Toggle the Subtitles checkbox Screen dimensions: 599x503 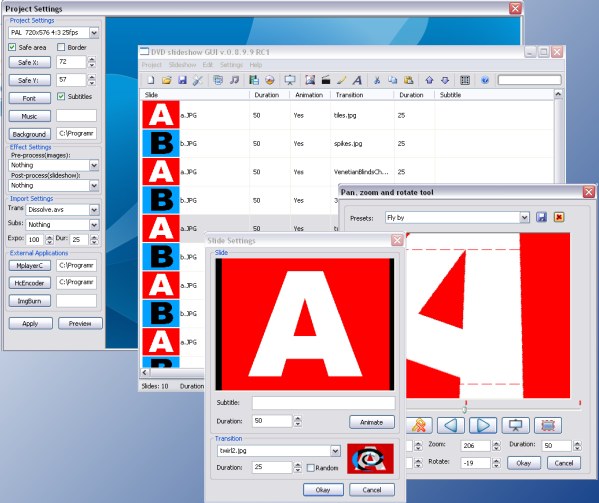click(61, 96)
